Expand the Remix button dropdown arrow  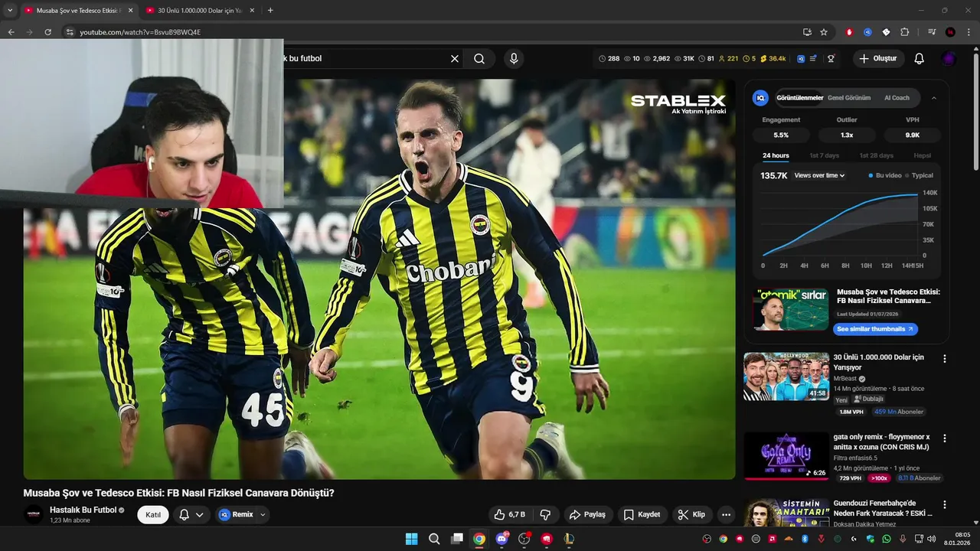[263, 514]
